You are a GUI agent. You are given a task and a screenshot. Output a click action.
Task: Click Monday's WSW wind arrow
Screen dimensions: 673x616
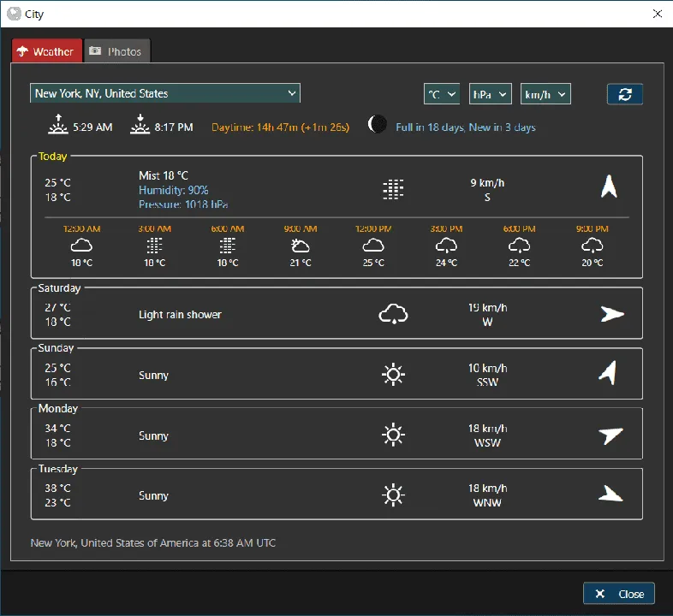tap(610, 435)
